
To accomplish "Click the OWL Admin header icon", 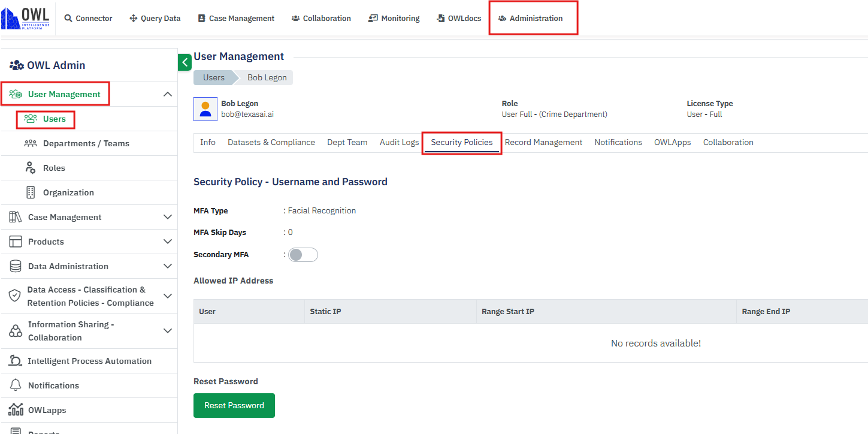I will (17, 65).
